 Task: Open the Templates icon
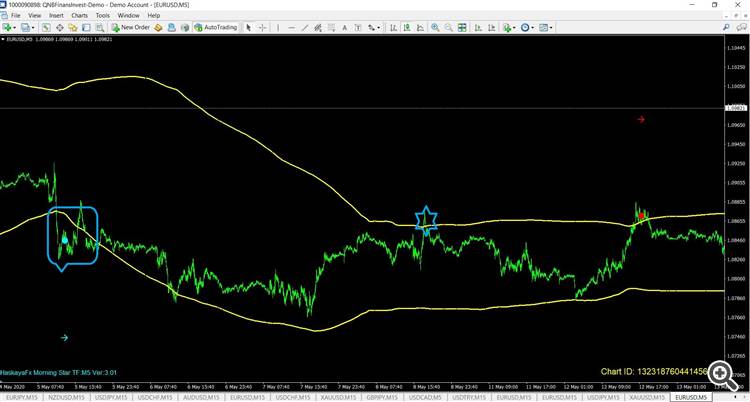click(x=543, y=28)
